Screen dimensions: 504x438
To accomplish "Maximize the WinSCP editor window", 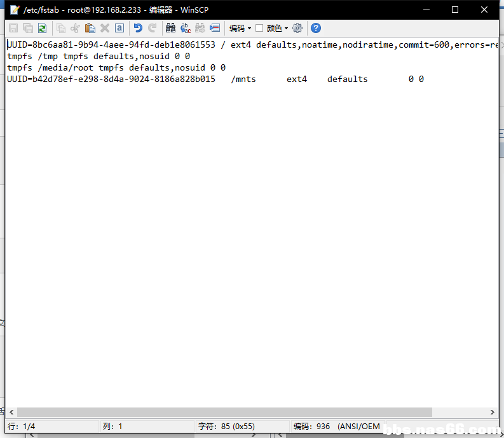I will (455, 10).
